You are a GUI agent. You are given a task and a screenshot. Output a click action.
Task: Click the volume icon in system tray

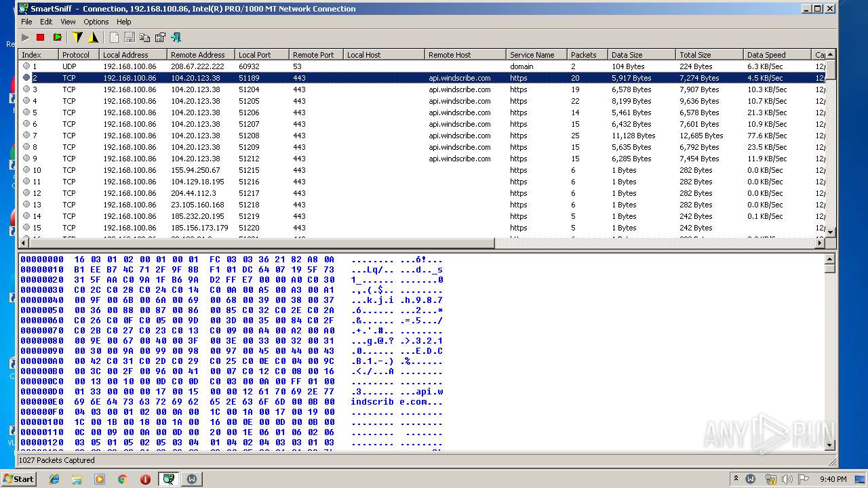click(787, 479)
